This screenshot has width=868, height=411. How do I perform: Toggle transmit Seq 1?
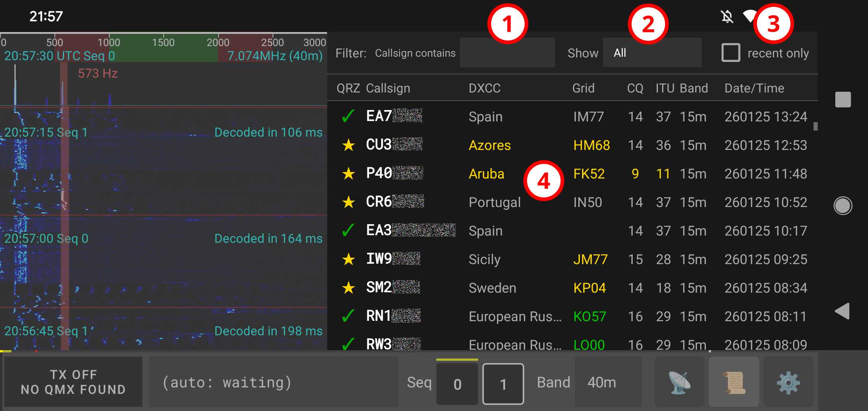503,383
